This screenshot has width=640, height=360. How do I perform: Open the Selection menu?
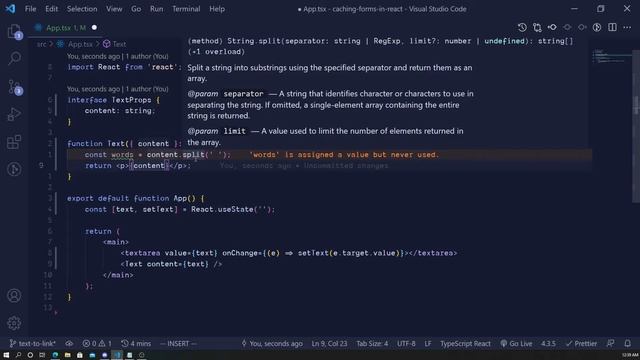point(82,9)
